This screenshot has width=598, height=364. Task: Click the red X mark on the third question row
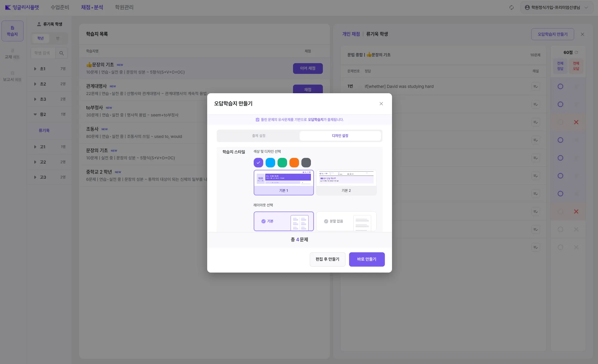point(576,122)
